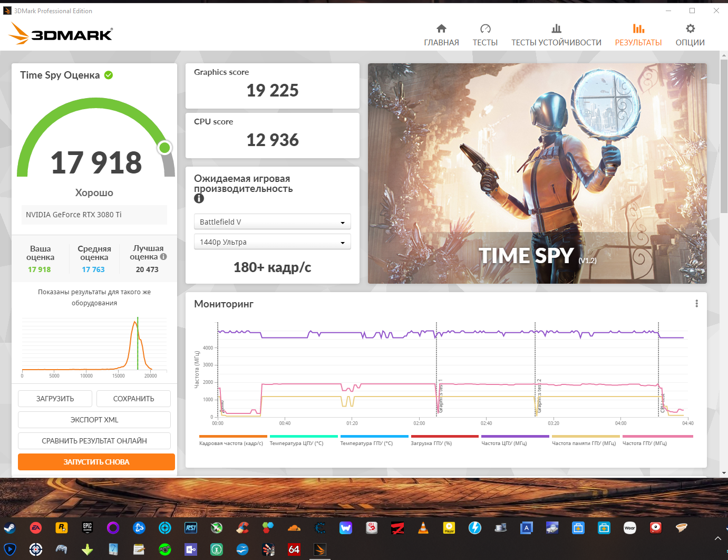This screenshot has width=728, height=560.
Task: Click the active 3DMark taskbar icon
Action: click(x=320, y=549)
